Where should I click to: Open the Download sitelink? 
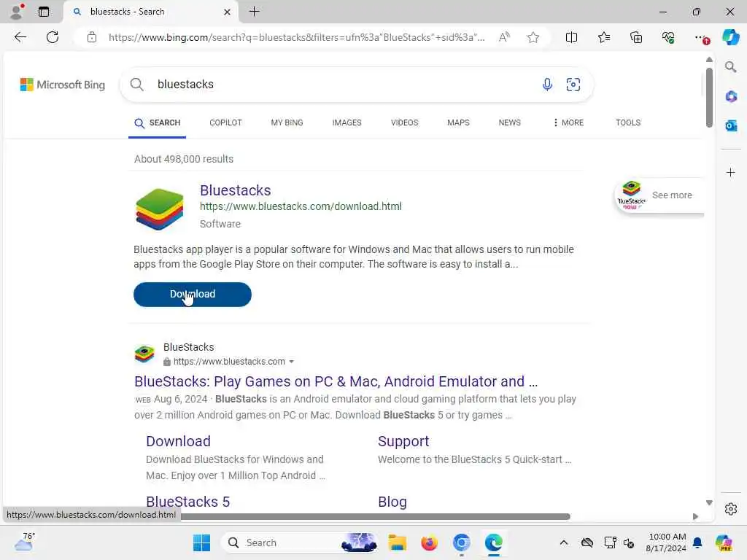click(x=178, y=441)
